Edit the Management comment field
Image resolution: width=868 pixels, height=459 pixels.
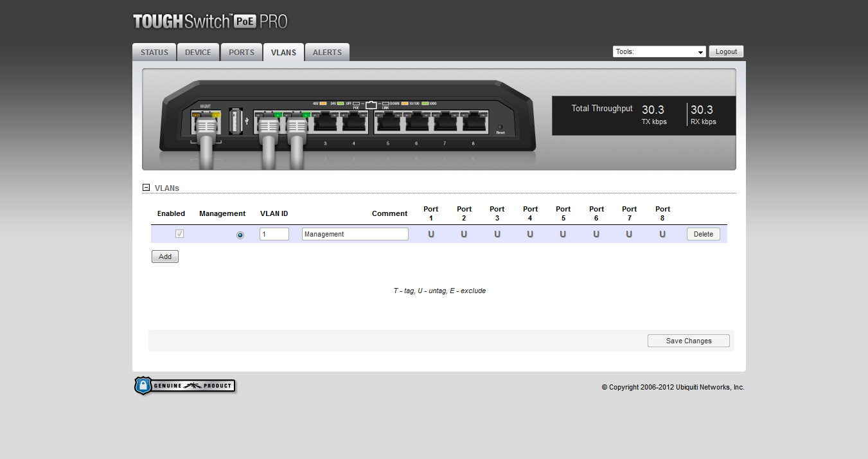click(x=355, y=234)
